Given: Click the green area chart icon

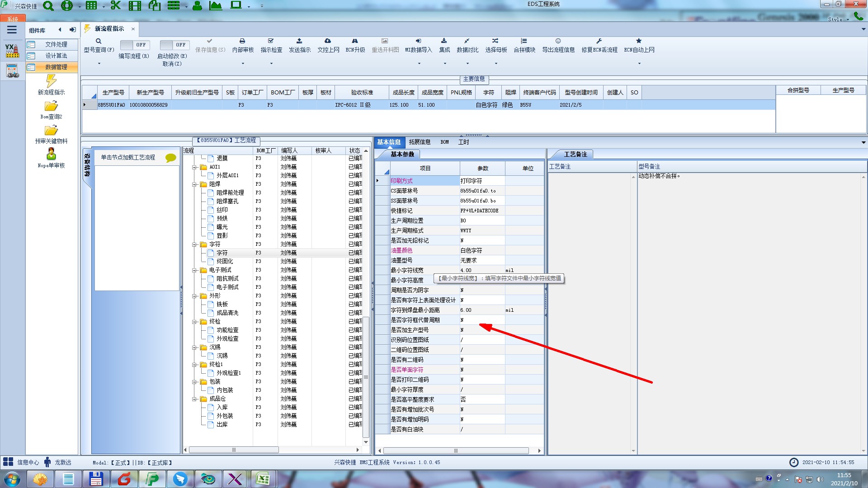Looking at the screenshot, I should pos(216,6).
